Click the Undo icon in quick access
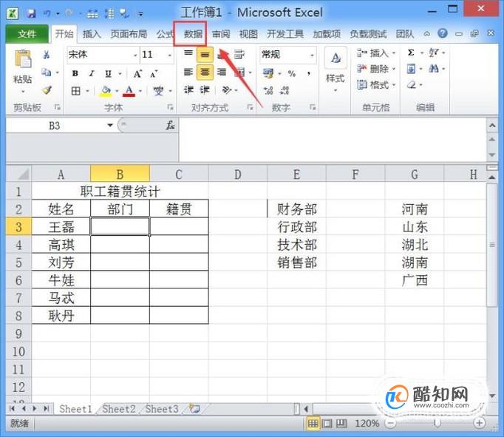The image size is (504, 437). click(x=47, y=13)
